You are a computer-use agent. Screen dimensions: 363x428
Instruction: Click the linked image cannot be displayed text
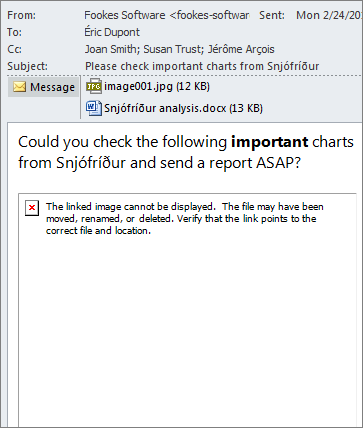click(185, 219)
